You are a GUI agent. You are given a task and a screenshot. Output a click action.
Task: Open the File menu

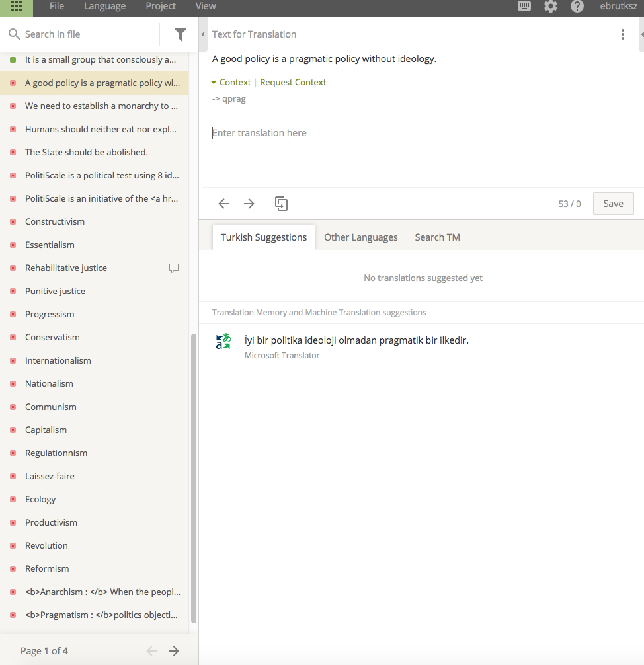[57, 7]
